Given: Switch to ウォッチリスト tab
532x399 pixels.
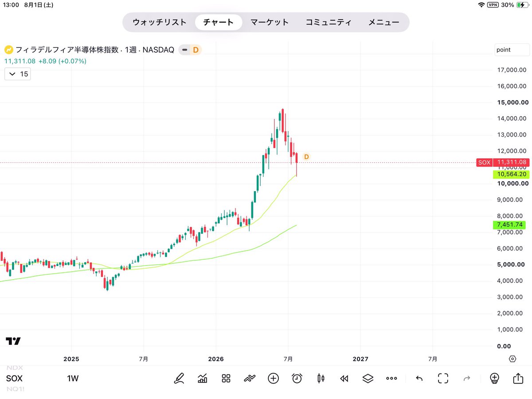Looking at the screenshot, I should 160,22.
